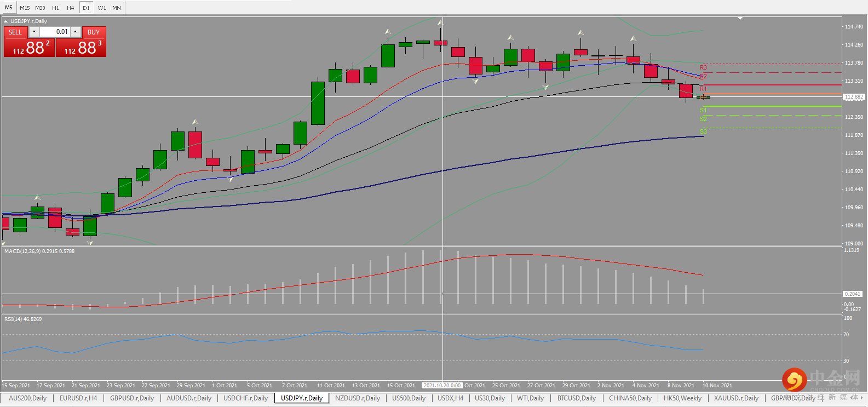Click the current price label 112.882

point(854,97)
